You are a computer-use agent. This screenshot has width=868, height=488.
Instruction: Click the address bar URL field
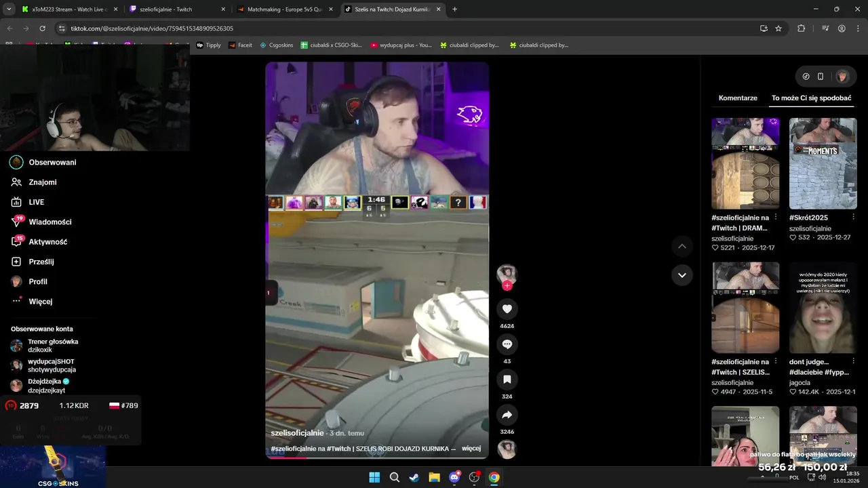coord(407,28)
